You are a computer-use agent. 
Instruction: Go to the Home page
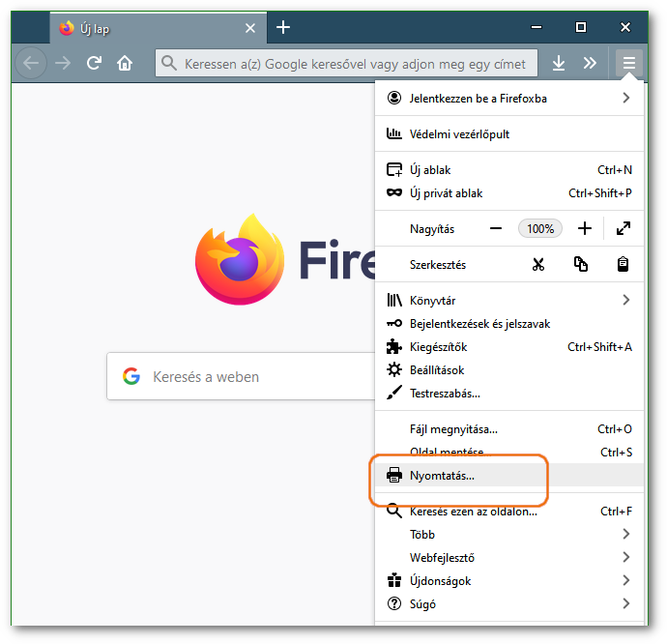pyautogui.click(x=125, y=64)
